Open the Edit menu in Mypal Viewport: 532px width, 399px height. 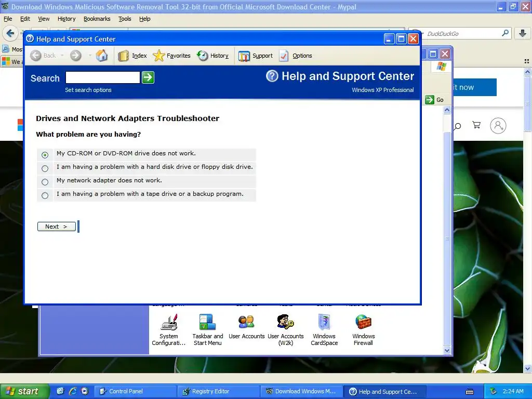coord(25,19)
